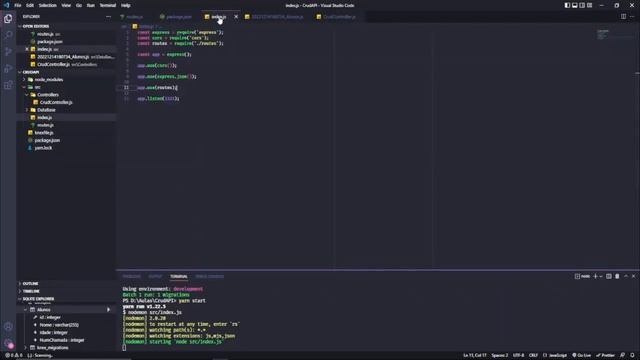This screenshot has height=360, width=640.
Task: Maximize the terminal panel size
Action: 626,276
